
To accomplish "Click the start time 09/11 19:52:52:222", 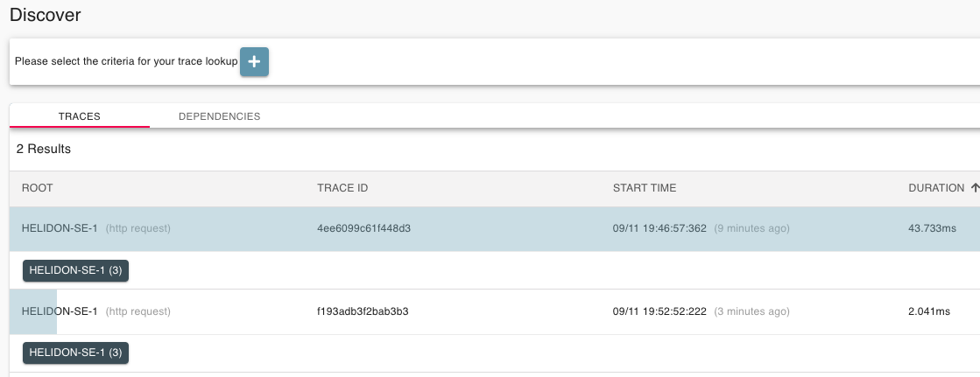I will pyautogui.click(x=659, y=311).
